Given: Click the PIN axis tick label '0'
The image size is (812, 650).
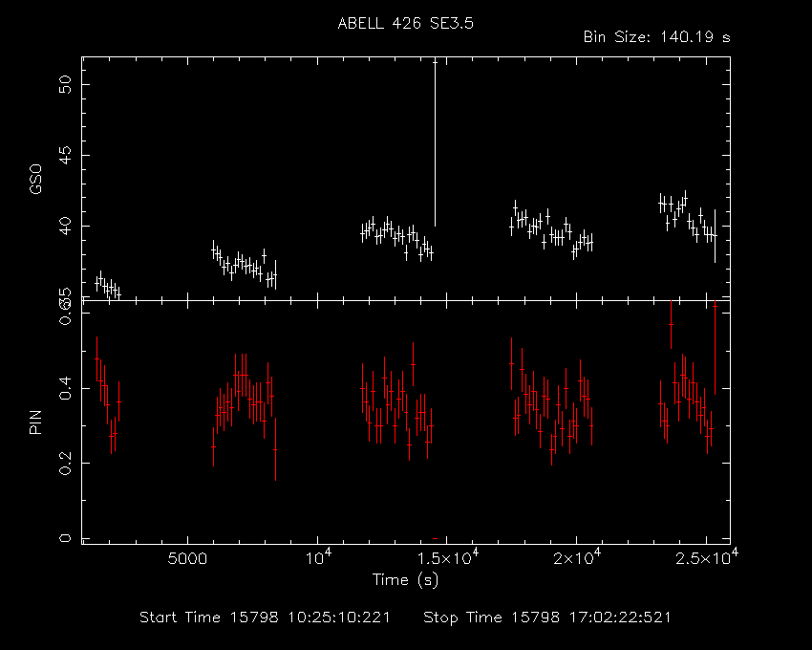Looking at the screenshot, I should point(65,538).
